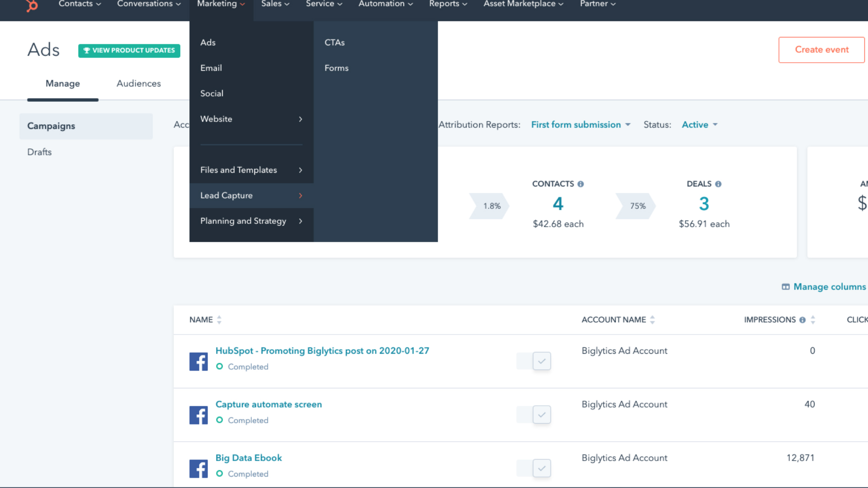
Task: Open the Asset Marketplace menu
Action: coord(524,4)
